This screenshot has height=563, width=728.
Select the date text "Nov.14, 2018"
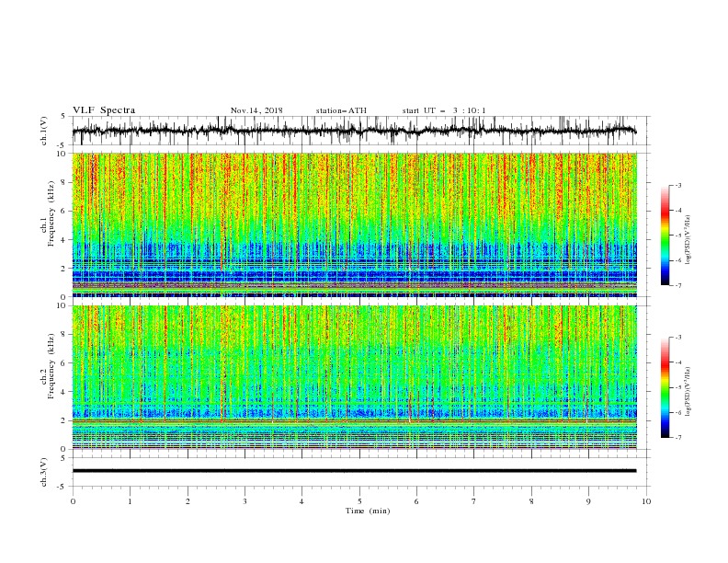[x=256, y=110]
